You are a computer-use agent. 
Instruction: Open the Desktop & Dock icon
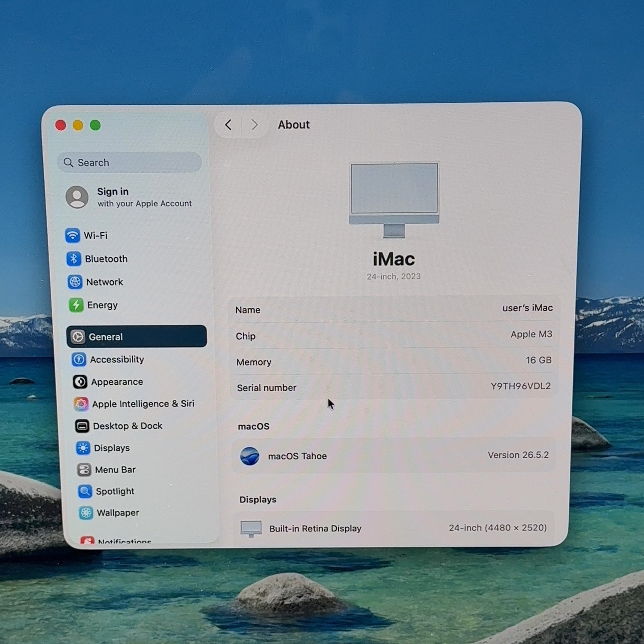(x=82, y=426)
